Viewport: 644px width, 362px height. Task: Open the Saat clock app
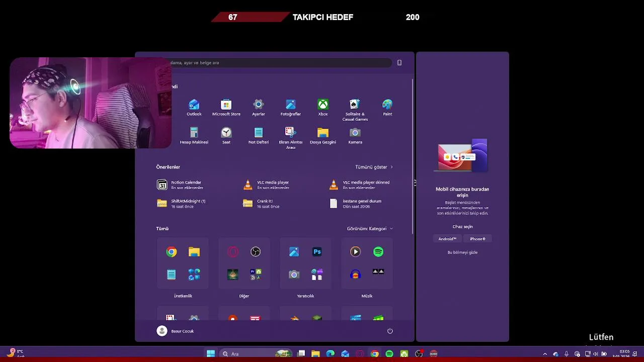(226, 136)
